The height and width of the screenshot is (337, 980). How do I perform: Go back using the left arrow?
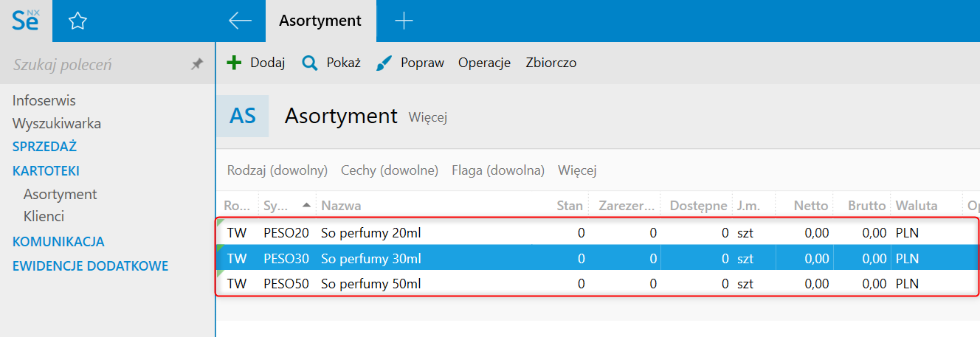coord(240,21)
